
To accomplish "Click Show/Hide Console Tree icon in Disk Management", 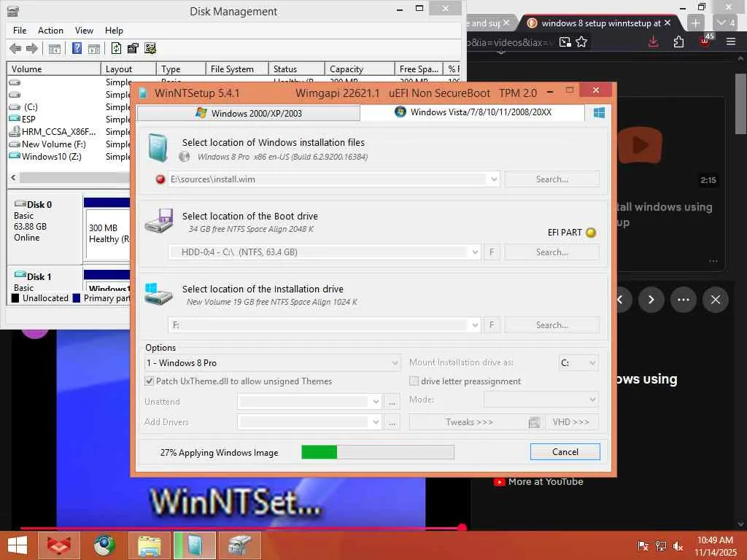I will 55,49.
